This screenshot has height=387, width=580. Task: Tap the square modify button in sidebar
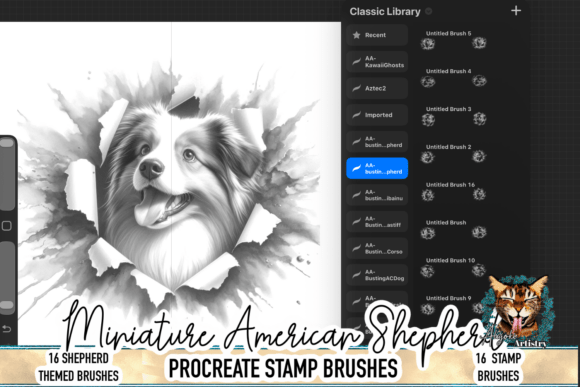(7, 226)
